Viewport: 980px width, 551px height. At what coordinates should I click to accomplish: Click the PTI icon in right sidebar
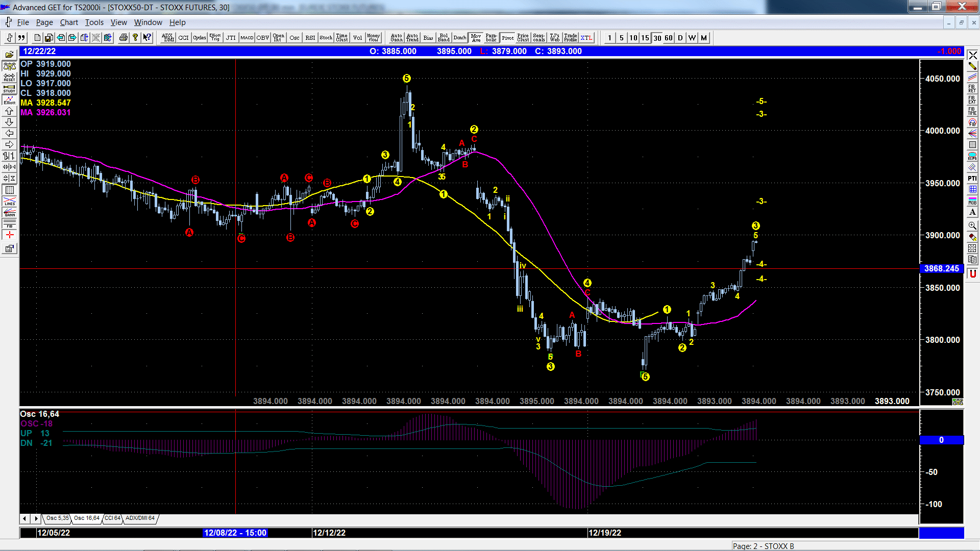[x=972, y=178]
